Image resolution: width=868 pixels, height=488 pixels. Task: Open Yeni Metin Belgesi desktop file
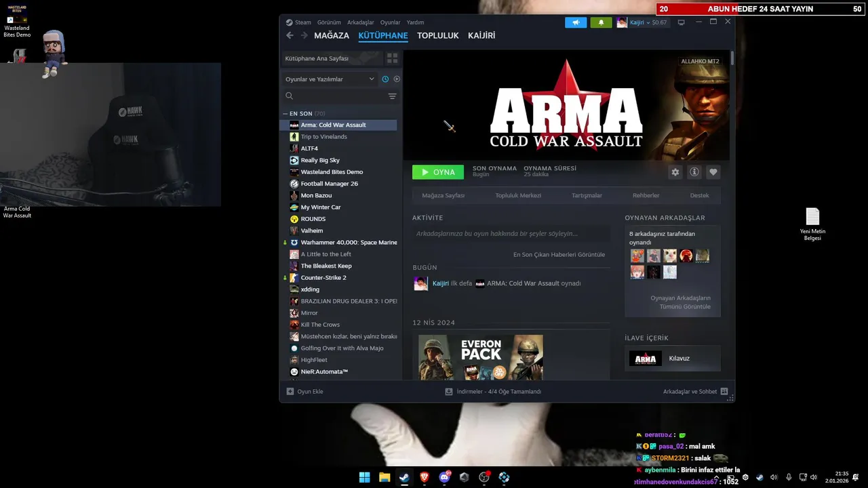coord(812,224)
